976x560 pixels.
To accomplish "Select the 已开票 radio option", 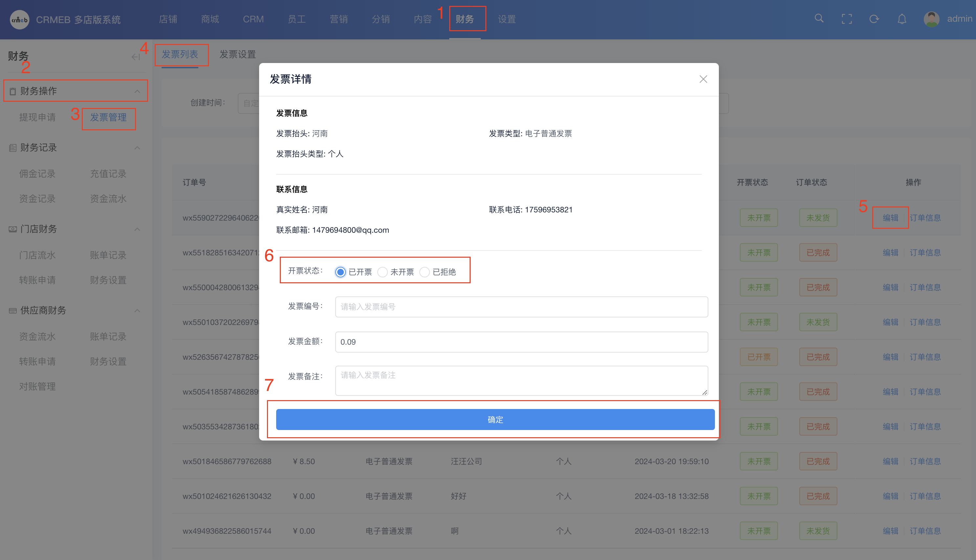I will click(x=340, y=272).
